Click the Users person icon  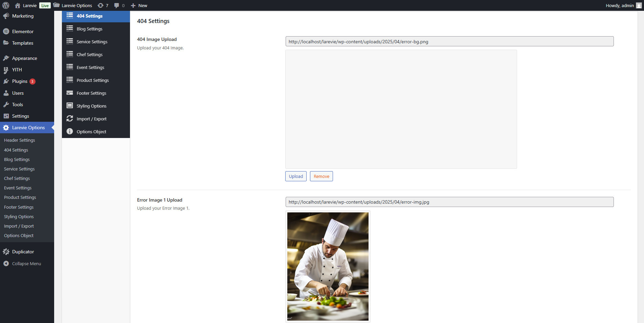pos(6,93)
